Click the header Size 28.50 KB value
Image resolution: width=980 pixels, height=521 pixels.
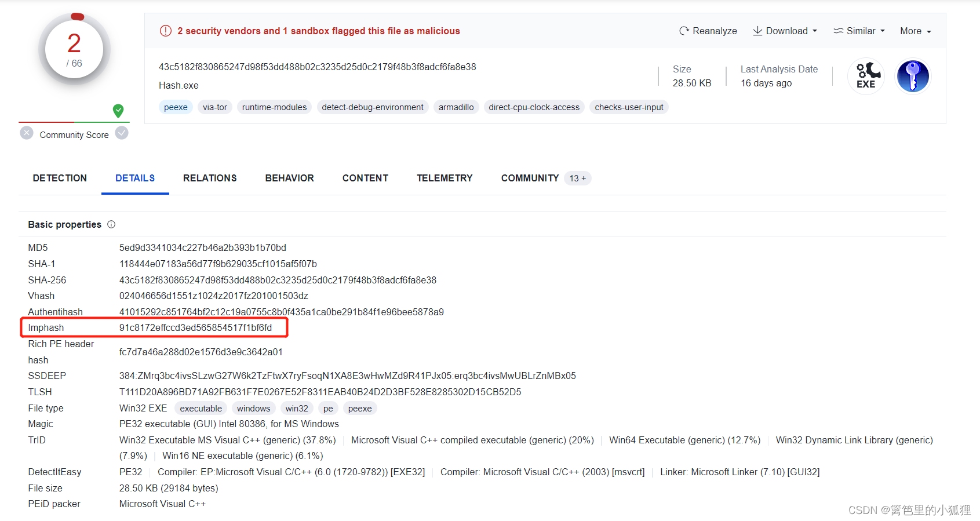692,83
